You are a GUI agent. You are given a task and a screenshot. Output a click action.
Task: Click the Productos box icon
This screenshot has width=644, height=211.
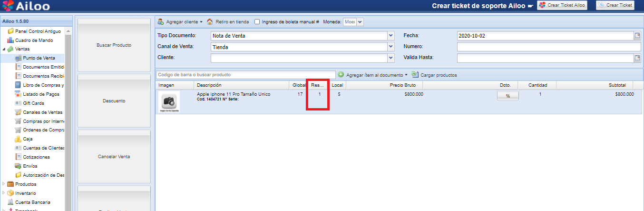(x=10, y=184)
